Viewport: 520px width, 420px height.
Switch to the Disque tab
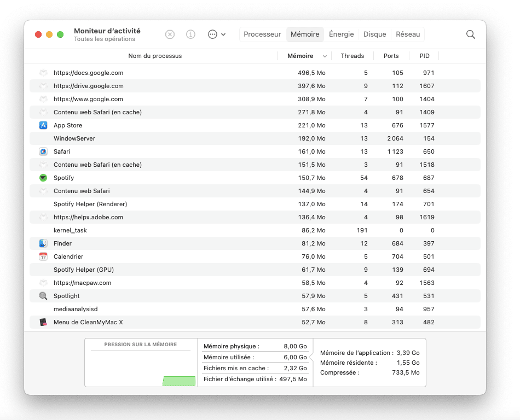point(374,34)
